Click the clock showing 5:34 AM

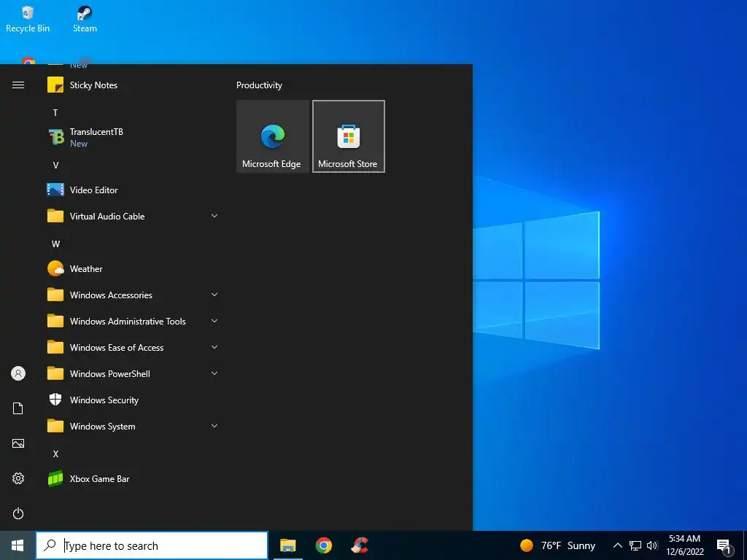coord(684,539)
